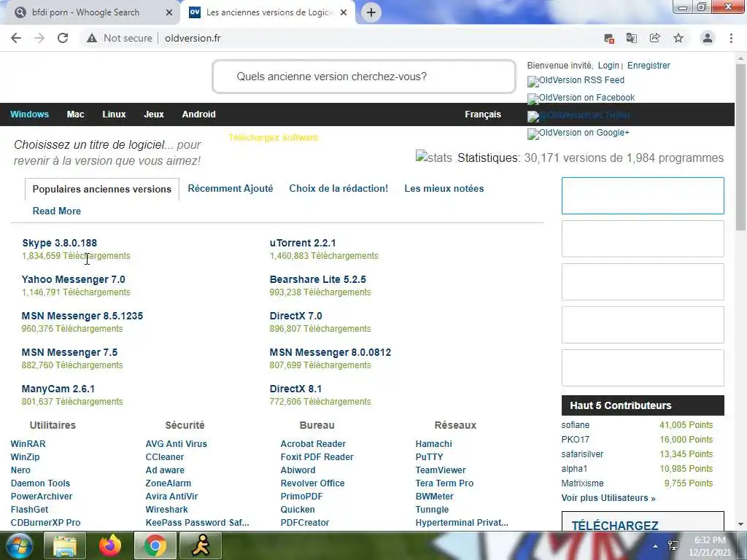Select the Mac category in navigation
The image size is (747, 560).
coord(75,114)
